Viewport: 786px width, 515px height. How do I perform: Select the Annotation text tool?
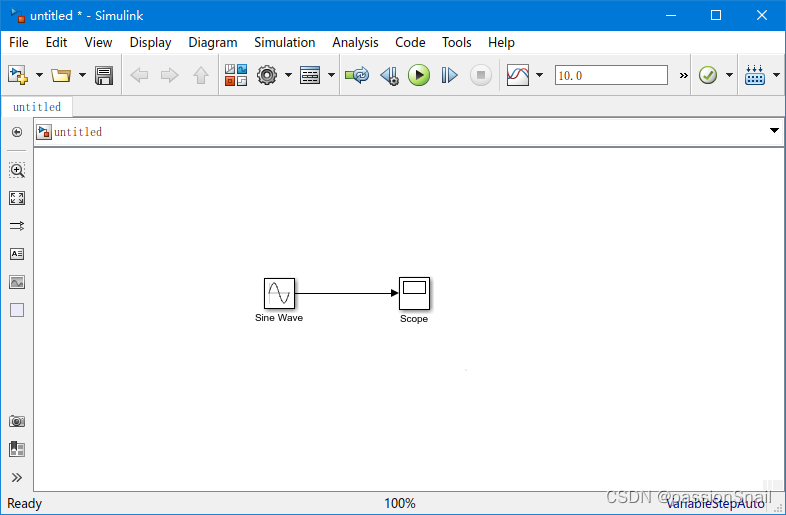tap(17, 254)
